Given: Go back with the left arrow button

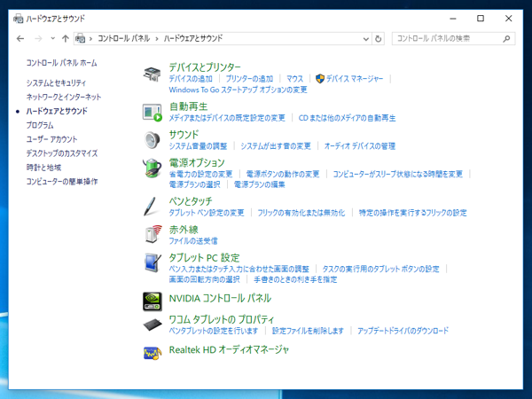Looking at the screenshot, I should (20, 39).
